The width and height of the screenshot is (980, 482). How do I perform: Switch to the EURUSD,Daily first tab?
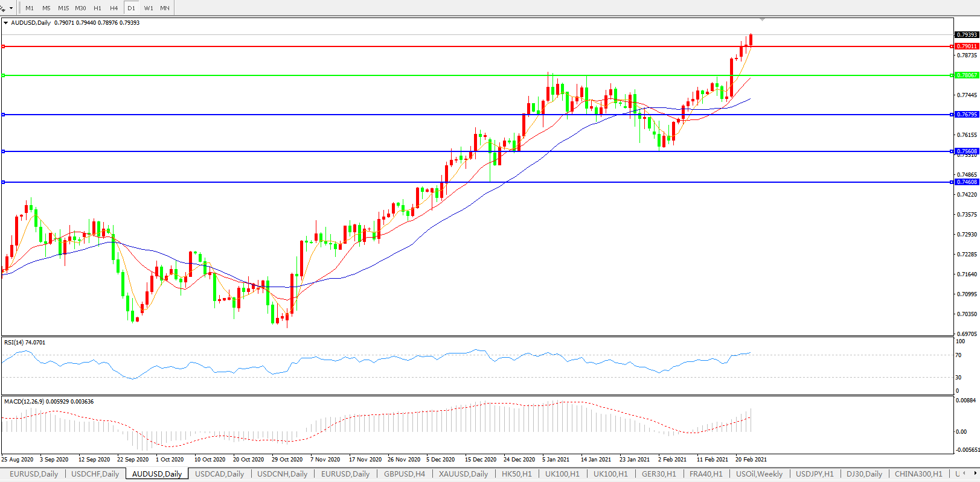(x=34, y=474)
